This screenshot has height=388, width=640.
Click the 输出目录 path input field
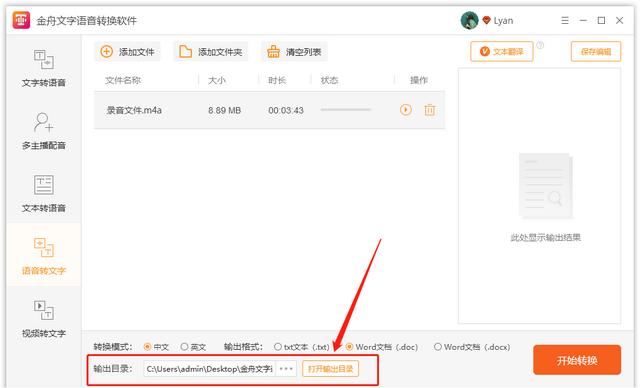coord(210,369)
